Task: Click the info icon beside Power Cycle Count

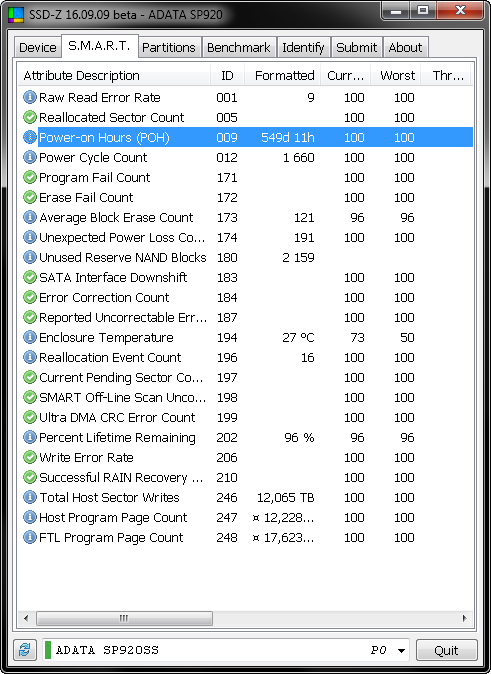Action: click(x=30, y=157)
